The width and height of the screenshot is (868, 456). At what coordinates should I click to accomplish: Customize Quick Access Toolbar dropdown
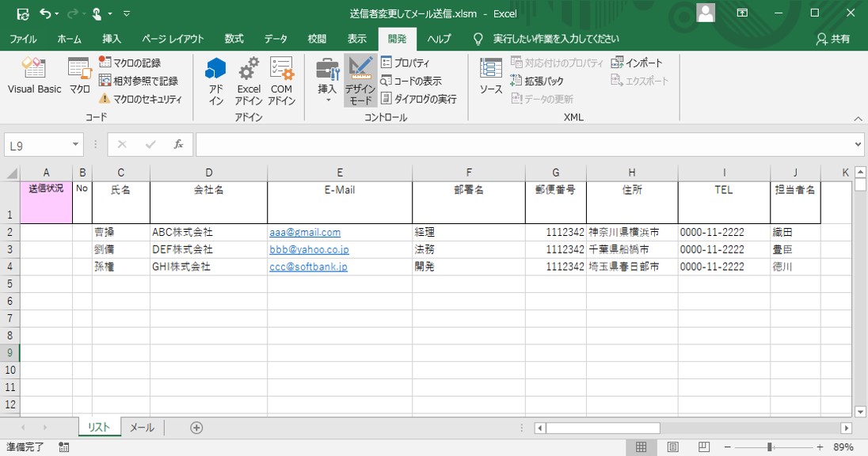point(127,13)
